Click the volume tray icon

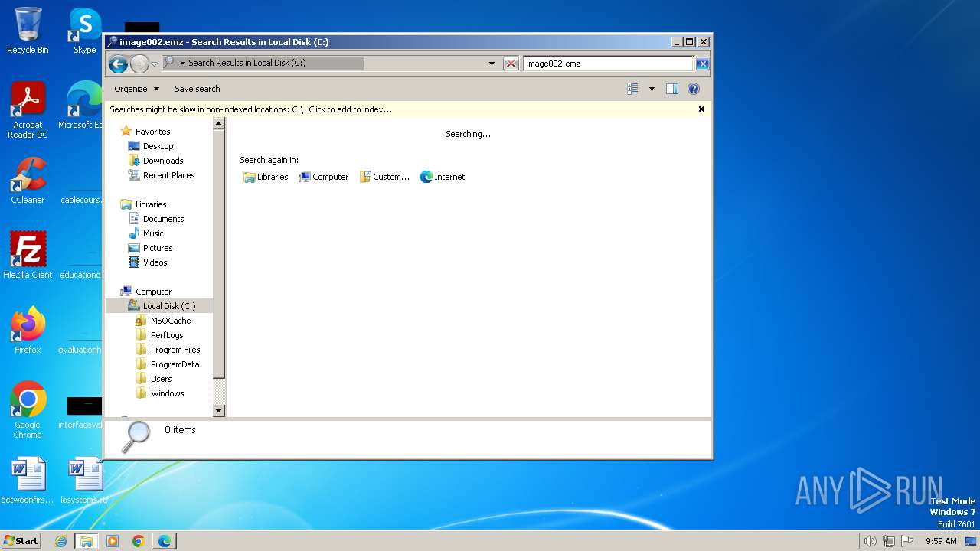870,541
